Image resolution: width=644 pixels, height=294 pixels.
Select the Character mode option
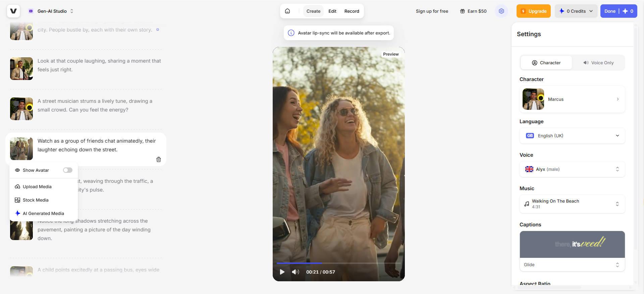click(546, 63)
